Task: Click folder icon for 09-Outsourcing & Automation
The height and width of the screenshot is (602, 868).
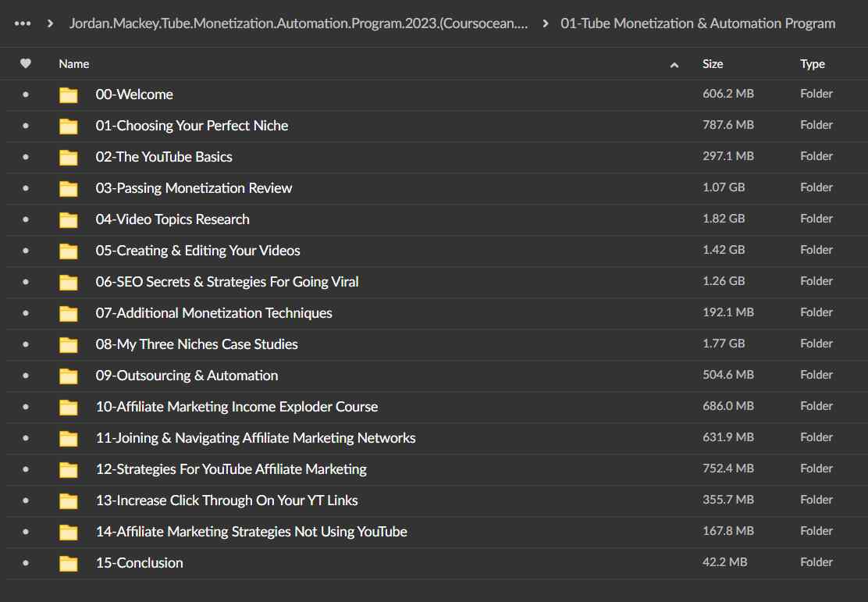Action: (69, 376)
